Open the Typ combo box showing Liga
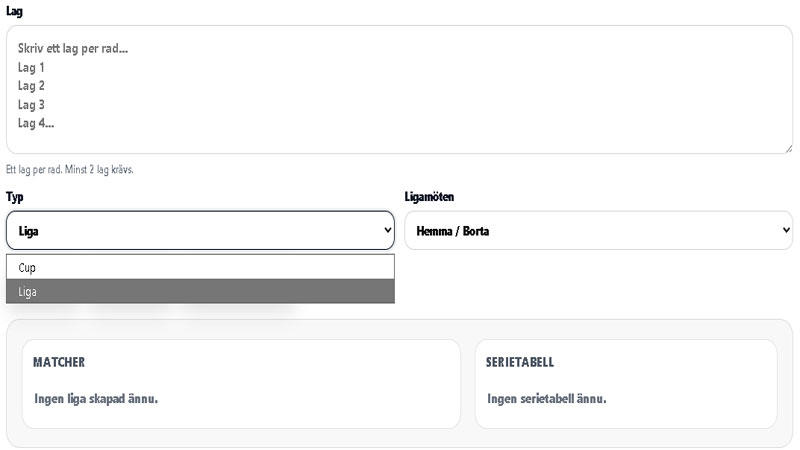Image resolution: width=800 pixels, height=450 pixels. coord(190,231)
